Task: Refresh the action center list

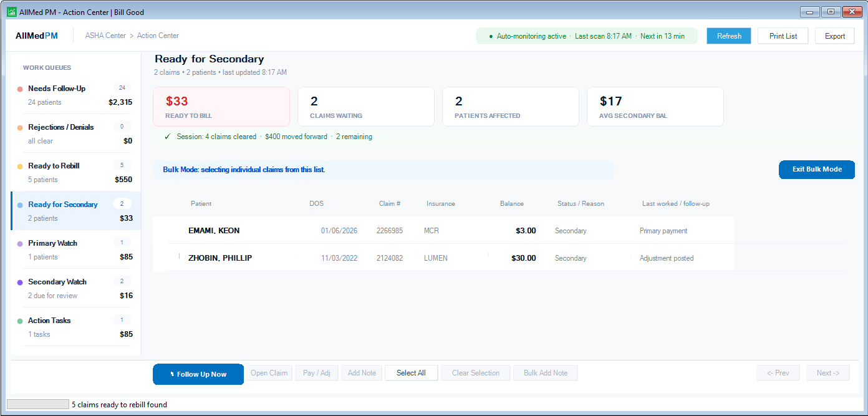Action: point(729,36)
